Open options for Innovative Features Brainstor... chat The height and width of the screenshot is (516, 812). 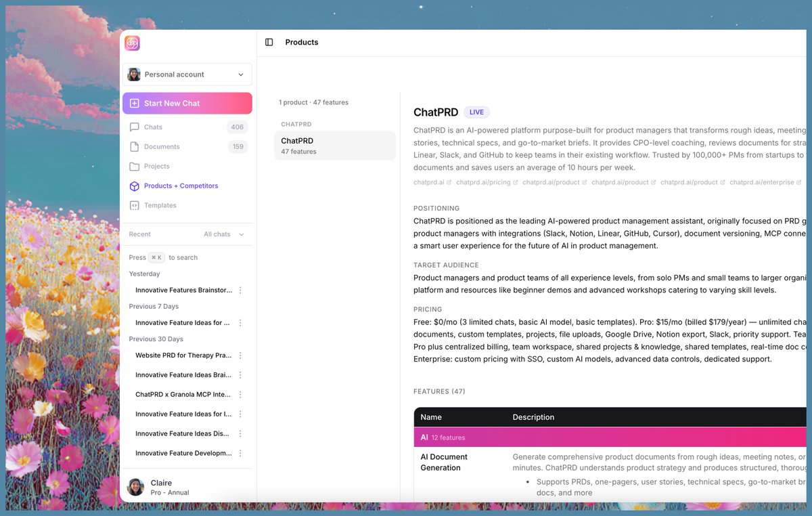(240, 290)
